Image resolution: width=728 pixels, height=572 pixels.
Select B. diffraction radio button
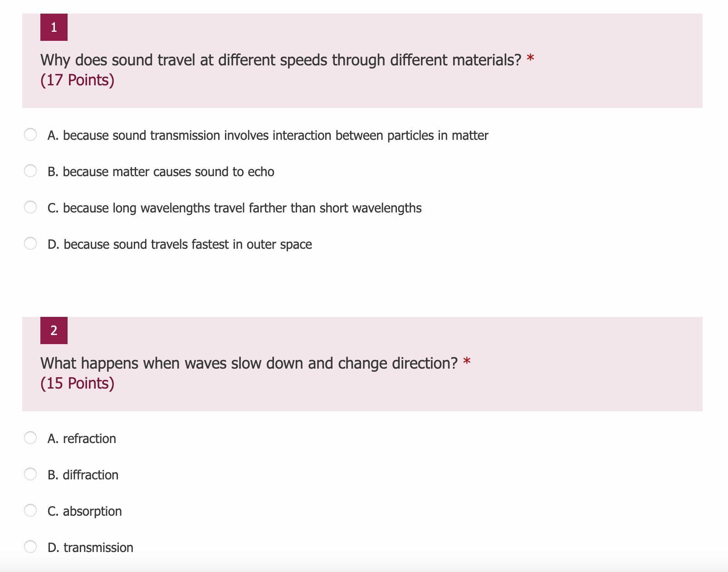pyautogui.click(x=30, y=474)
